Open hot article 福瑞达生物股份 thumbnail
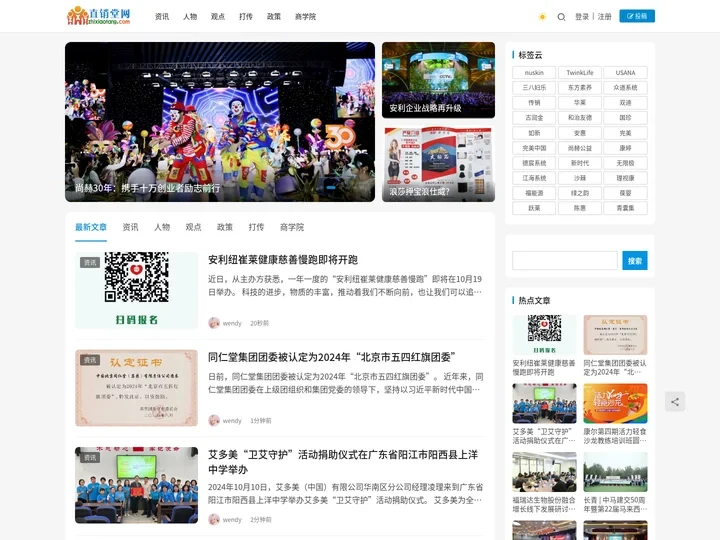Image resolution: width=720 pixels, height=540 pixels. 545,472
